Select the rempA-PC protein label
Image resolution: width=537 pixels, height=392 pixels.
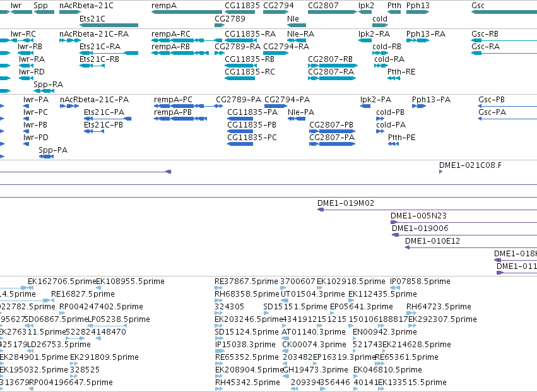click(173, 100)
